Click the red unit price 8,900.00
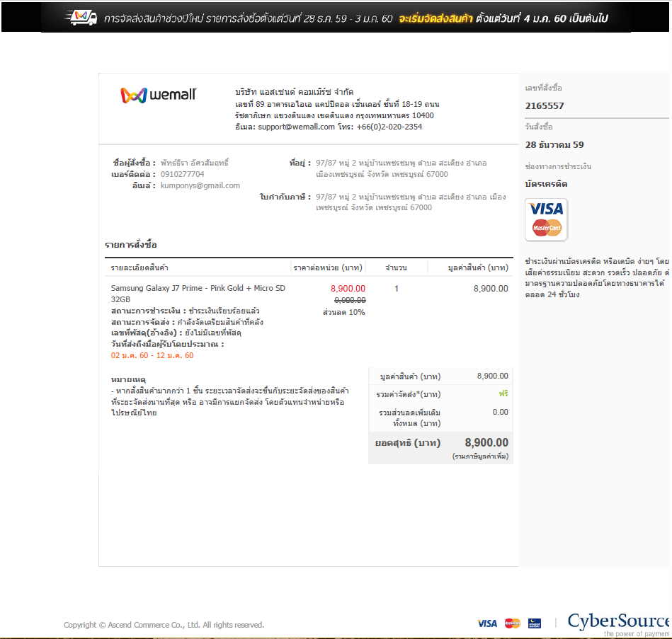The width and height of the screenshot is (672, 639). pos(348,289)
